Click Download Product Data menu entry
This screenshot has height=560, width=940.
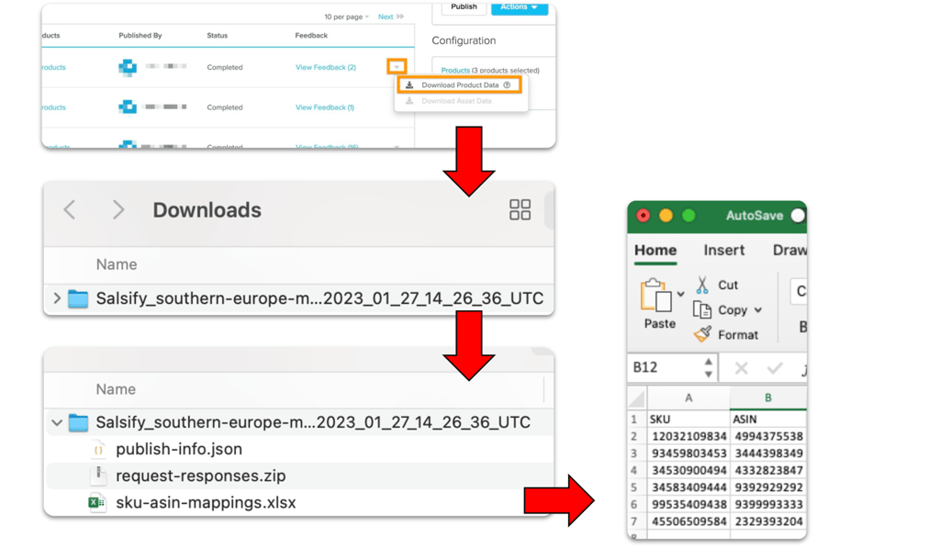click(459, 85)
